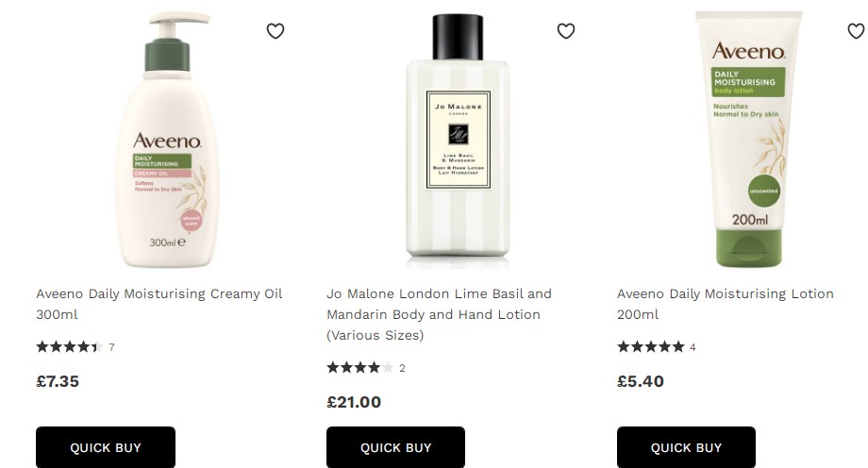The width and height of the screenshot is (868, 468).
Task: Click the £5.40 price
Action: tap(641, 381)
